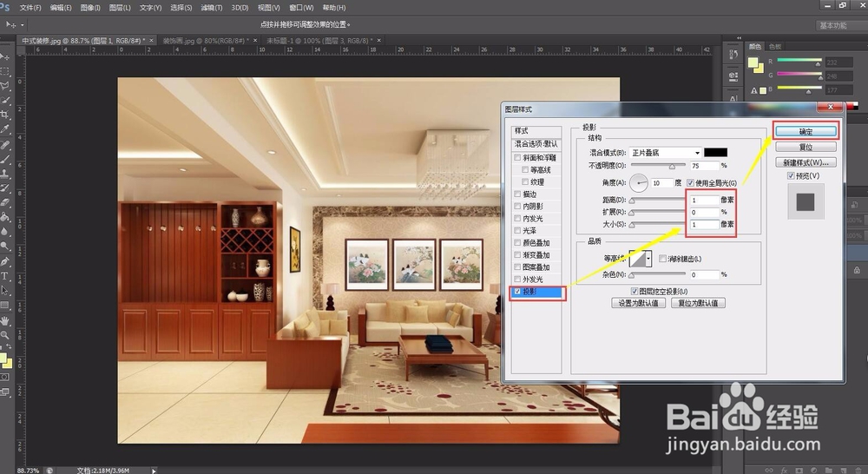Enable 外发光 style checkbox
Image resolution: width=868 pixels, height=474 pixels.
pos(517,279)
